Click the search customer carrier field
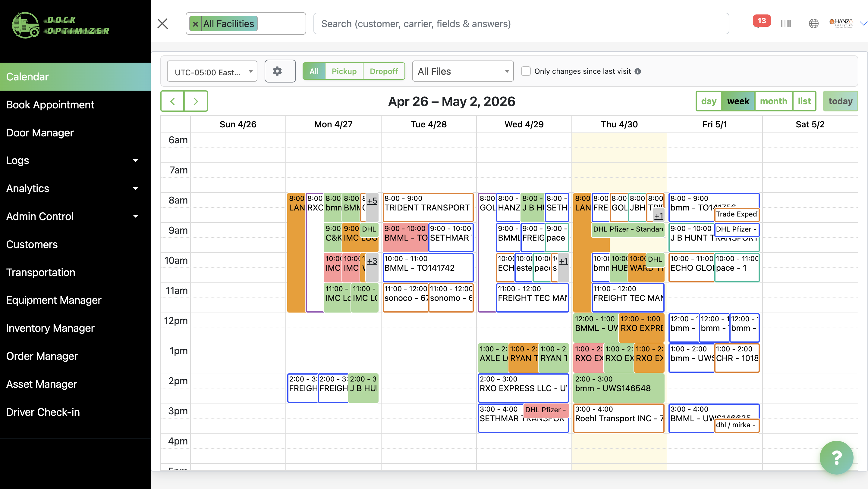The height and width of the screenshot is (489, 868). [521, 23]
